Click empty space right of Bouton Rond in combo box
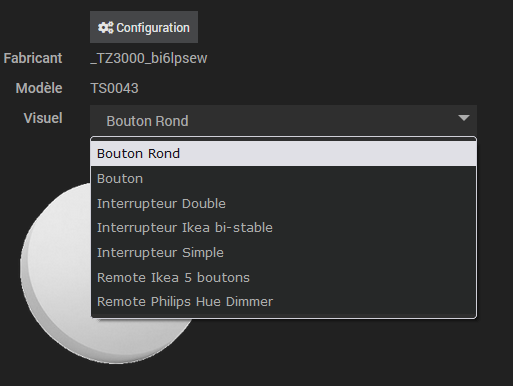 (x=320, y=121)
